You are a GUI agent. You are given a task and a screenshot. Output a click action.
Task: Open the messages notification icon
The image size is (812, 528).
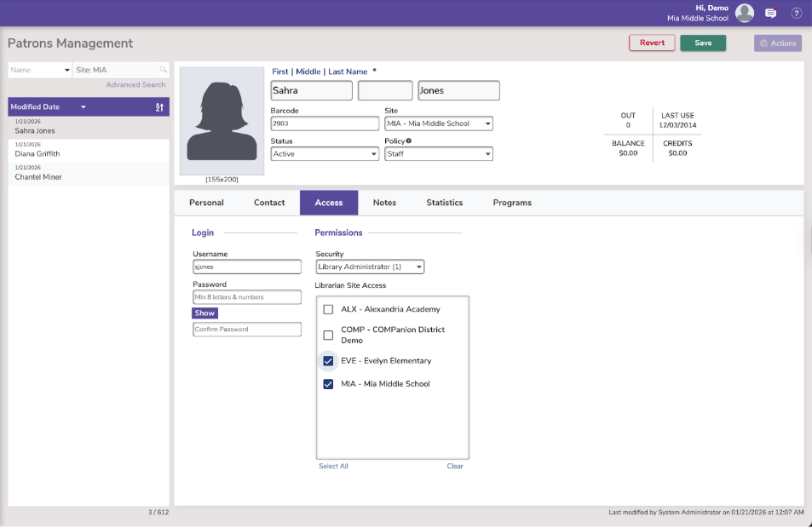pos(771,13)
